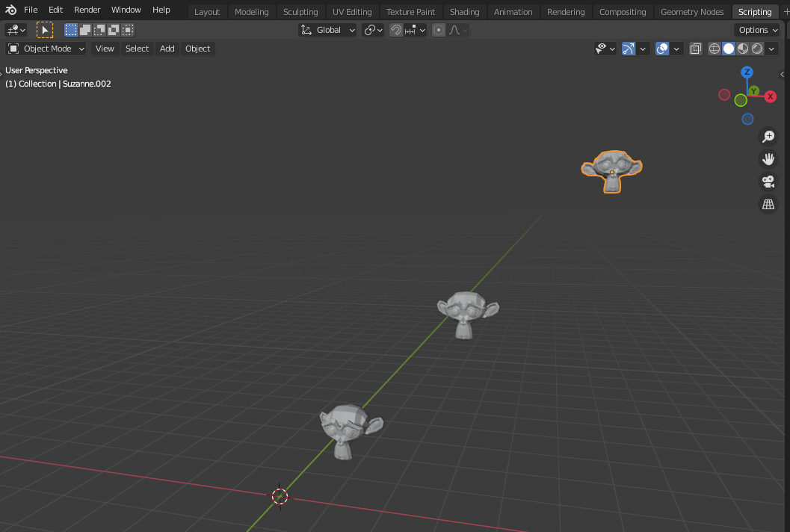The image size is (790, 532).
Task: Open the overlays options dropdown arrow
Action: tap(676, 49)
